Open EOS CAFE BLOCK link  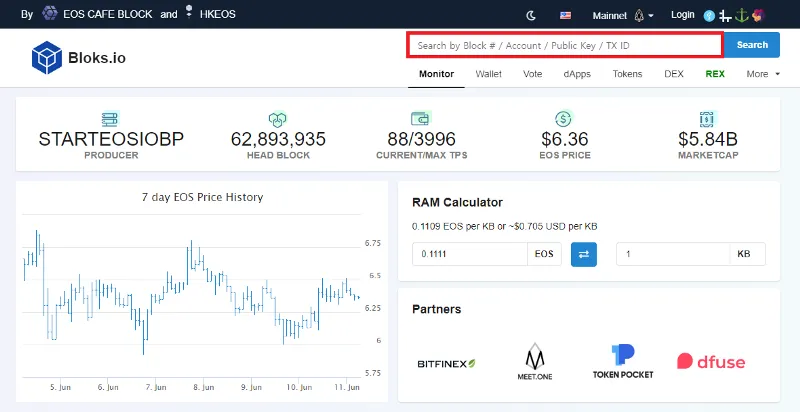click(x=108, y=14)
